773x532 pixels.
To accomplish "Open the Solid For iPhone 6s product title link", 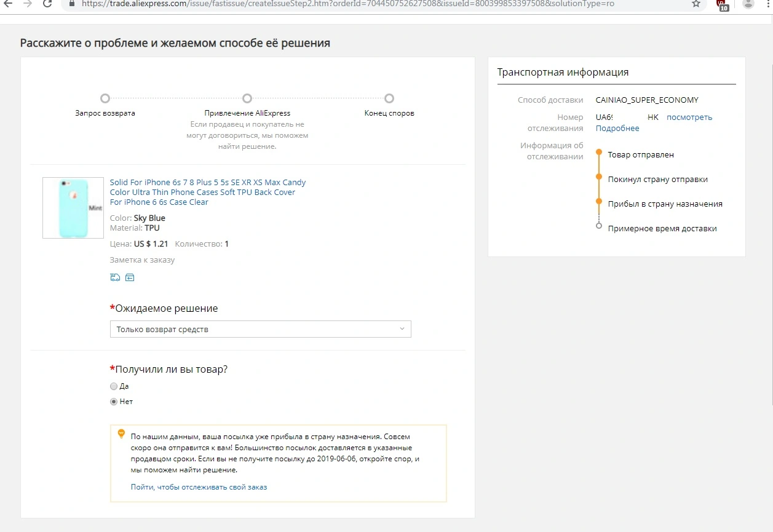I will tap(208, 192).
